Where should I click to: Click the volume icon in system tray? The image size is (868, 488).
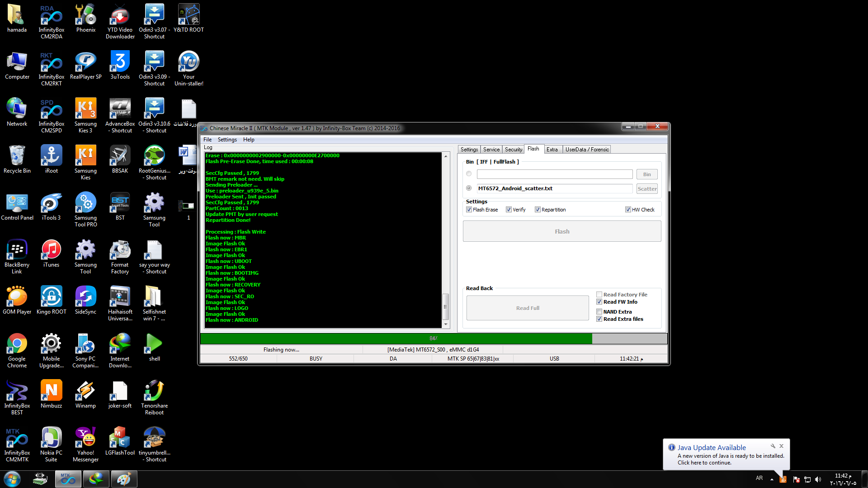pyautogui.click(x=818, y=479)
